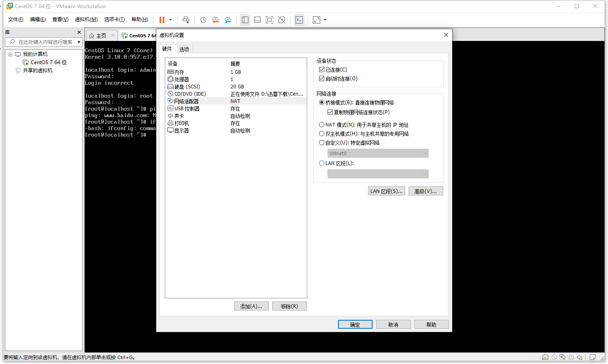This screenshot has width=608, height=364.
Task: Open the VMnet0 dropdown
Action: click(x=378, y=153)
